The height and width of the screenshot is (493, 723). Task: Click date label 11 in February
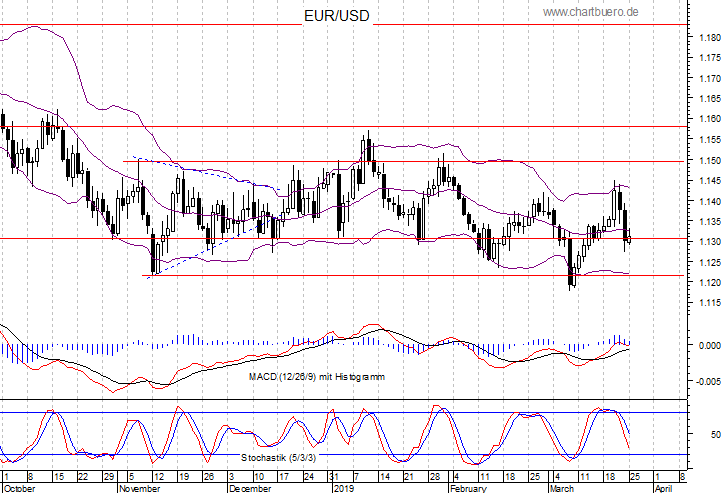pyautogui.click(x=485, y=477)
